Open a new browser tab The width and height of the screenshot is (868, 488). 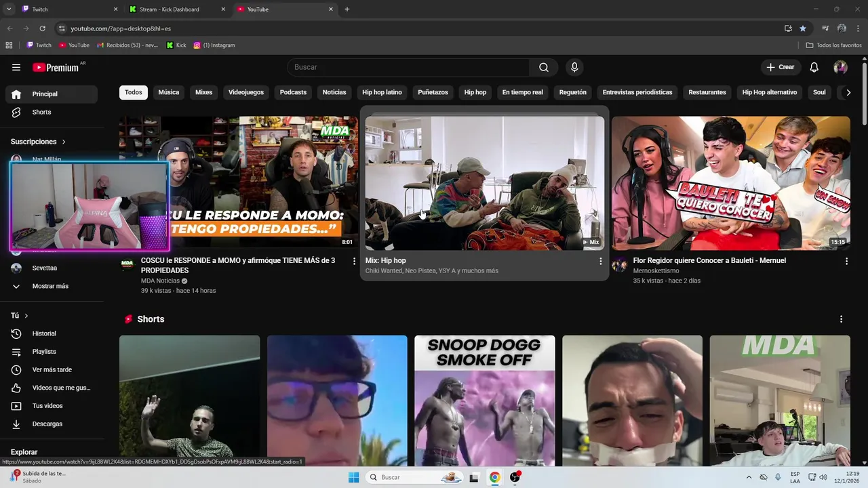click(347, 9)
